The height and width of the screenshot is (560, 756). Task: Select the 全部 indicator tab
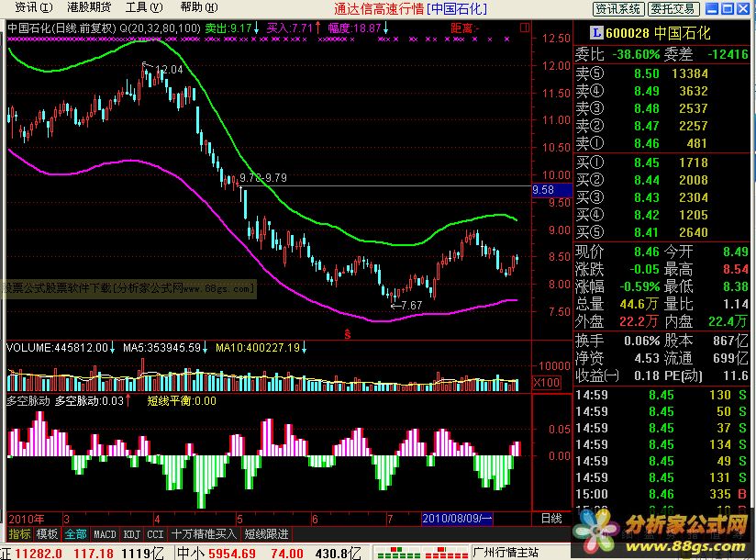(76, 534)
